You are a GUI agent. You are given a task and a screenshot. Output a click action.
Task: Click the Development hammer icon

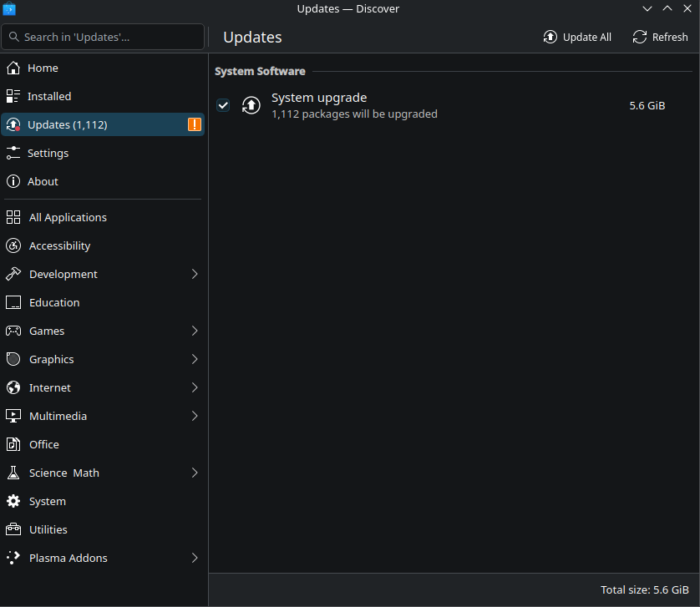pyautogui.click(x=13, y=274)
